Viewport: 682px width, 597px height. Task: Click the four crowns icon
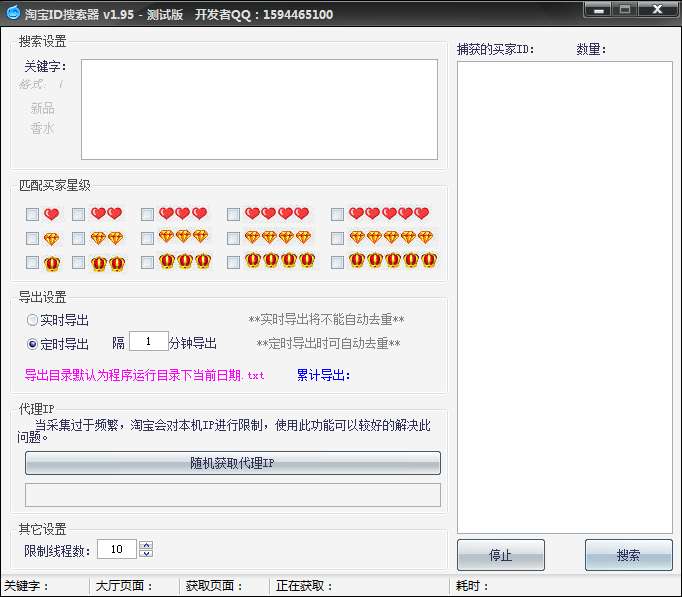[x=280, y=260]
